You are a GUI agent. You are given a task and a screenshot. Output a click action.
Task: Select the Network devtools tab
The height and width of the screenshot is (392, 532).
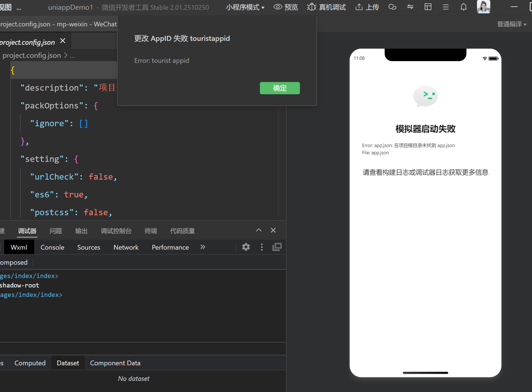pyautogui.click(x=126, y=247)
